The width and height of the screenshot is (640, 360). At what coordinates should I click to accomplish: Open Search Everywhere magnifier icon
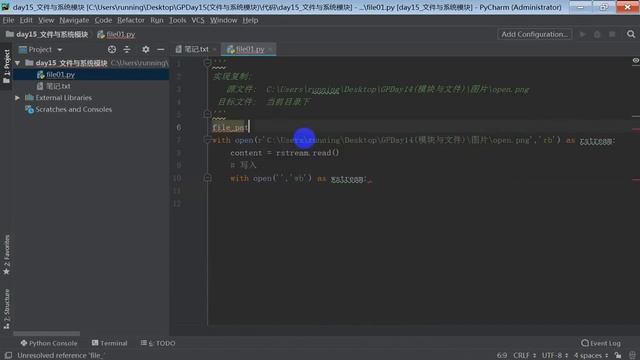click(631, 34)
